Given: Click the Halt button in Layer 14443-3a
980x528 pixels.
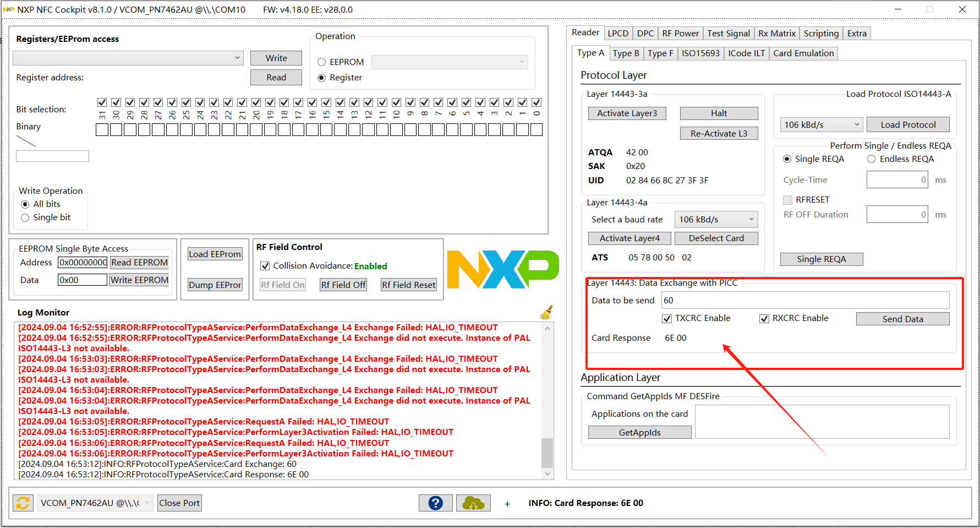Looking at the screenshot, I should 719,113.
